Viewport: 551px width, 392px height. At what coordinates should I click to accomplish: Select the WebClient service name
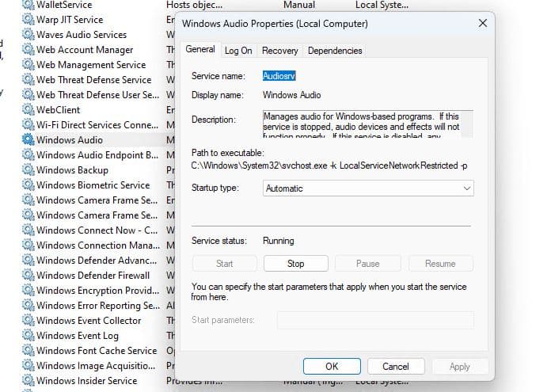point(59,110)
